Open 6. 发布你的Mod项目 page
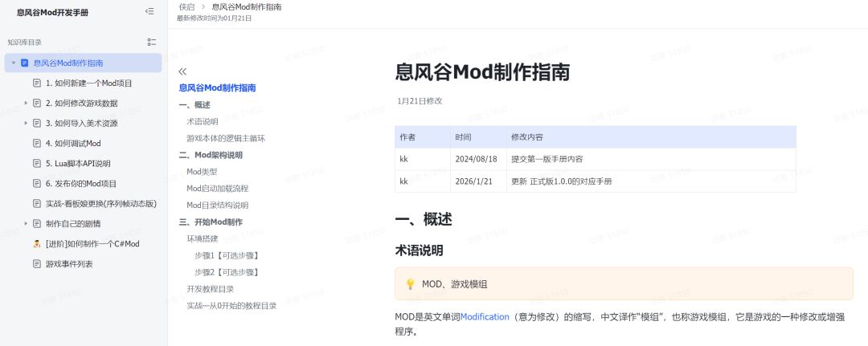Image resolution: width=868 pixels, height=346 pixels. click(x=81, y=184)
